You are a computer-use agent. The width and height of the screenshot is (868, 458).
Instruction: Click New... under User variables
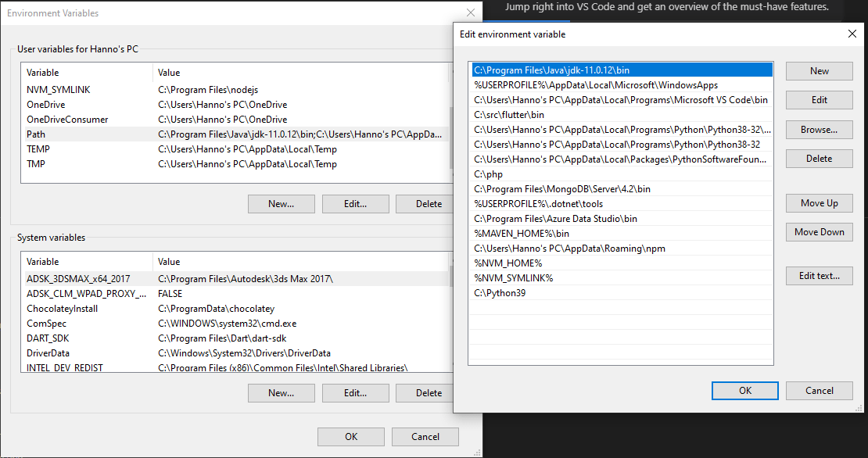[x=281, y=203]
